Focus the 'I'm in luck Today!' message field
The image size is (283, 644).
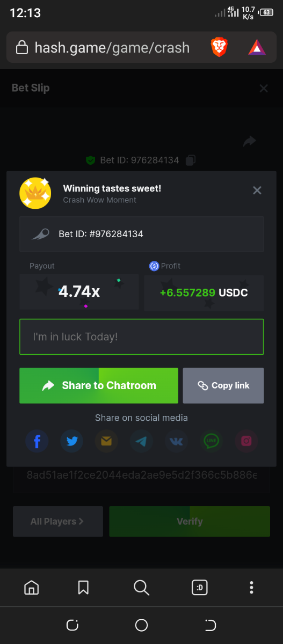[x=142, y=337]
